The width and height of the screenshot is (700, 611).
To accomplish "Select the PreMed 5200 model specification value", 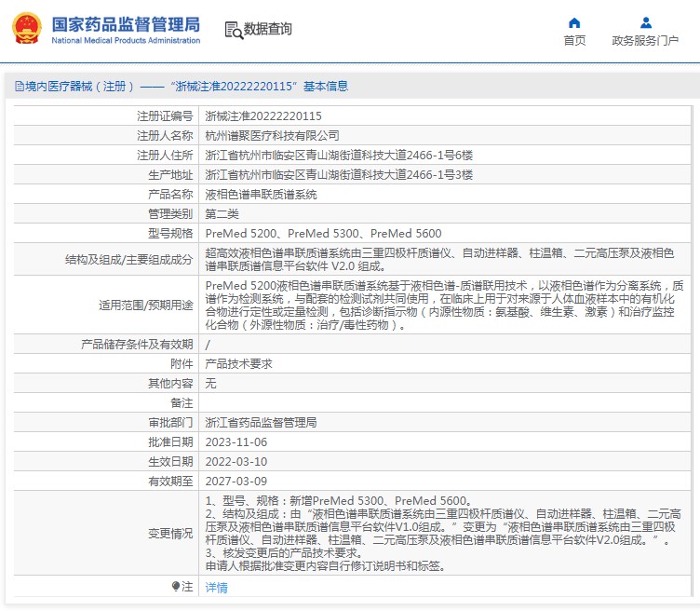I will point(323,234).
